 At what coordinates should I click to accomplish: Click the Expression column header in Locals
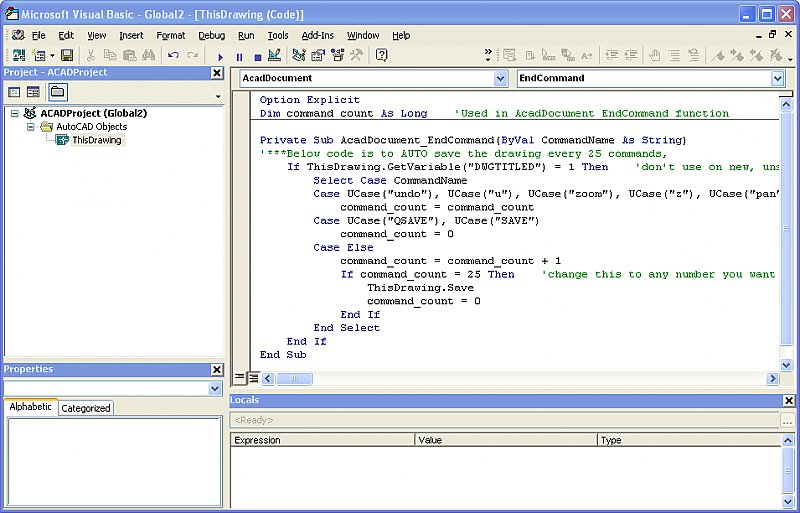pos(322,440)
